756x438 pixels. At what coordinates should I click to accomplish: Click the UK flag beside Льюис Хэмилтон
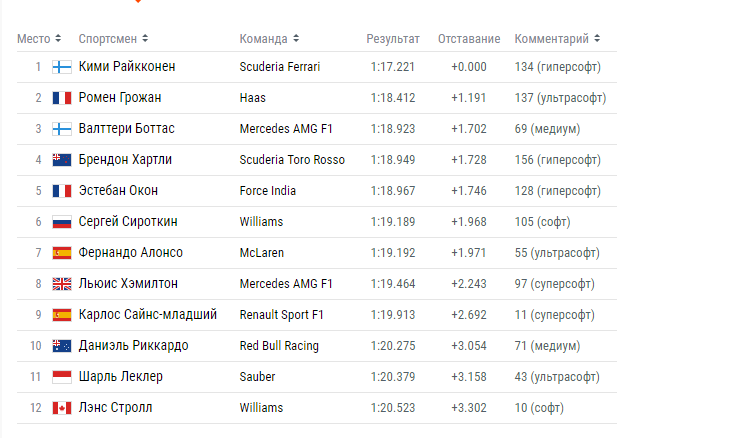(x=62, y=284)
